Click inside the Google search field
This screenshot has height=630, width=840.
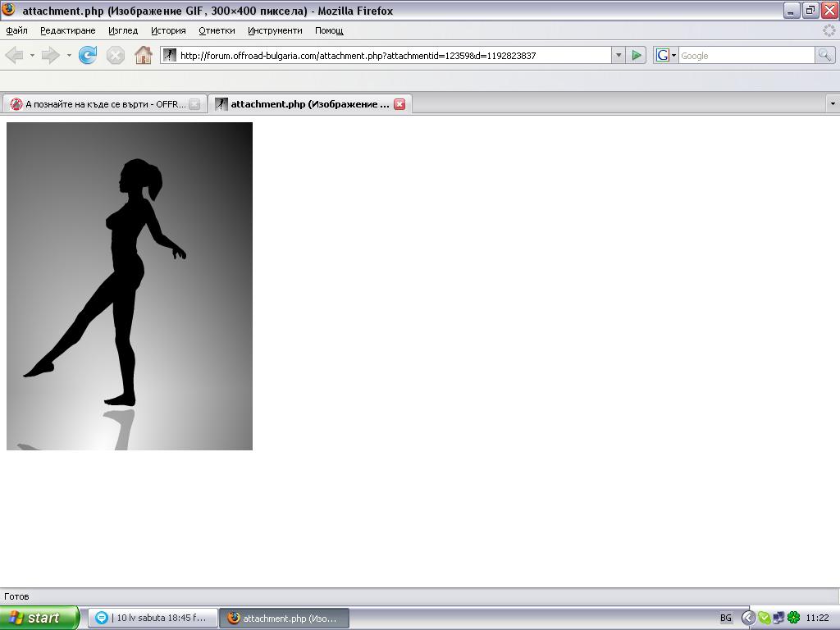point(745,55)
